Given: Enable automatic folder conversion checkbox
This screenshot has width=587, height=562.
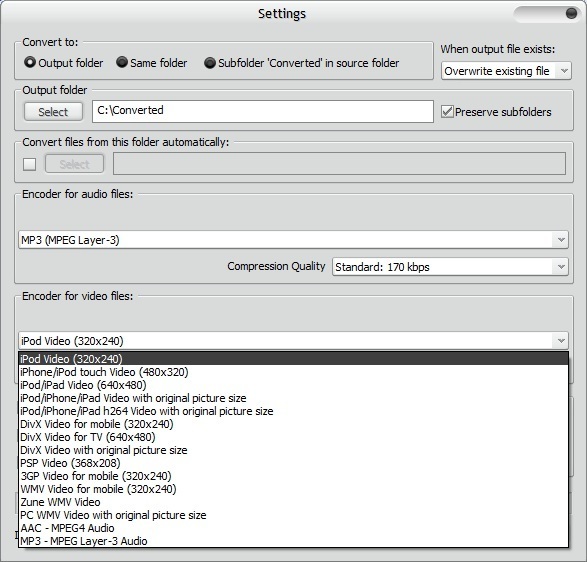Looking at the screenshot, I should coord(30,164).
